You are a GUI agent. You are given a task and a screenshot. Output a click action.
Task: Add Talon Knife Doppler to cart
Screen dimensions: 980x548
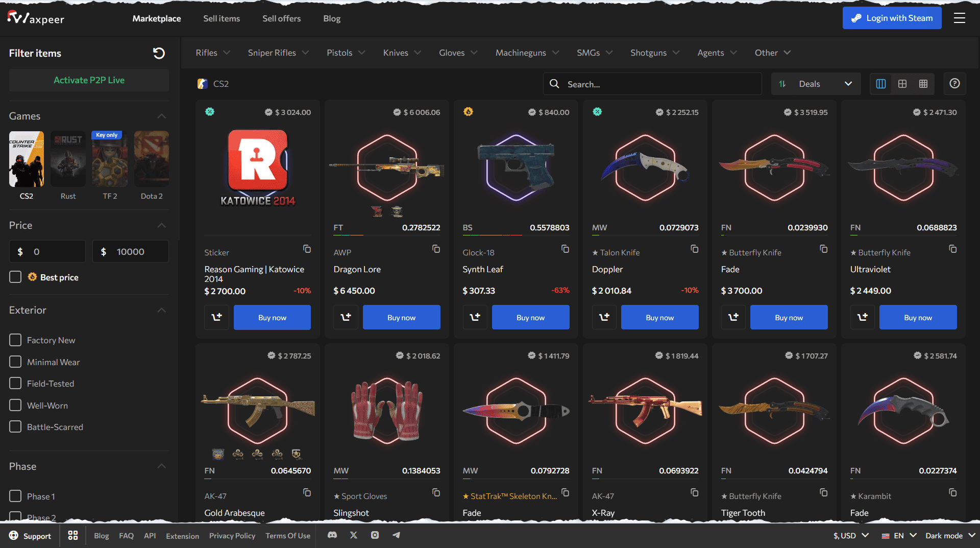[604, 317]
